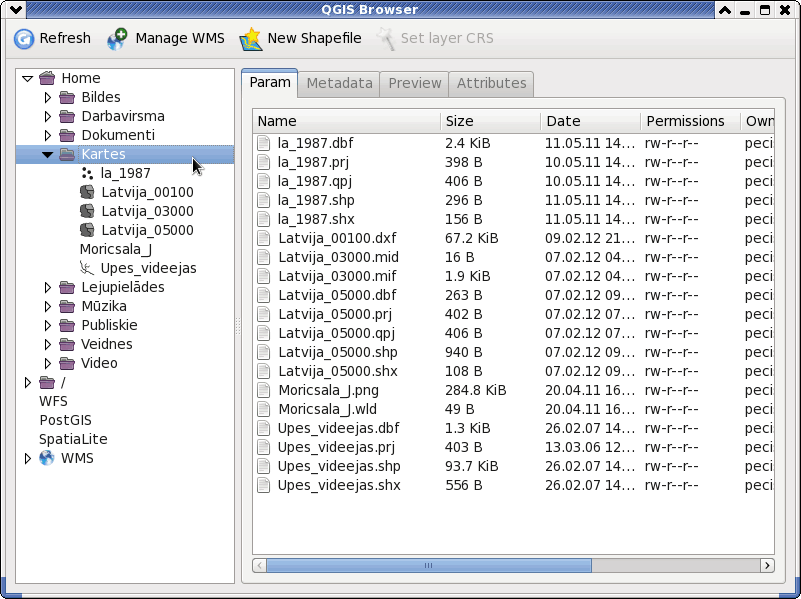Select the SpatiaLite tree item
The image size is (801, 599).
pos(73,439)
